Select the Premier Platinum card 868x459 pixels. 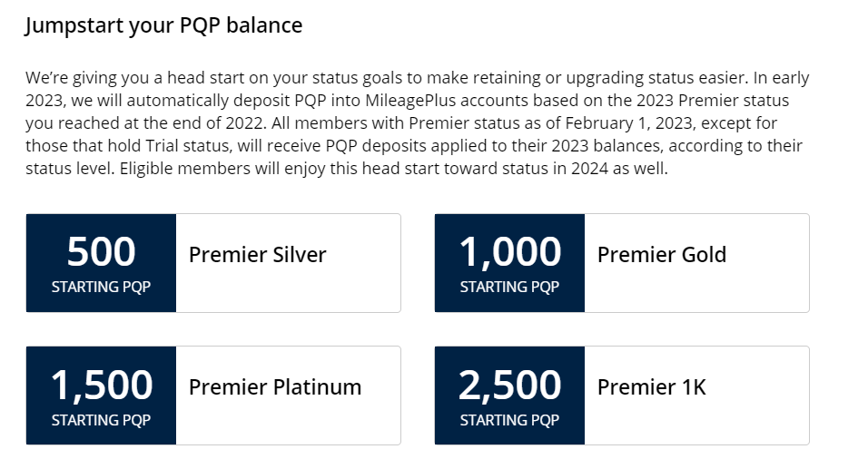pyautogui.click(x=213, y=396)
